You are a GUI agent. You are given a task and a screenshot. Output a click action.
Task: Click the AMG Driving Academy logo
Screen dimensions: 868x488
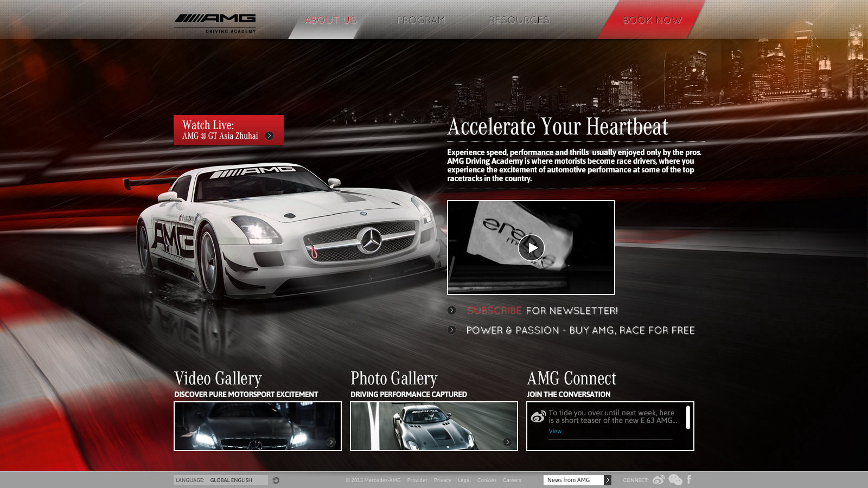215,23
